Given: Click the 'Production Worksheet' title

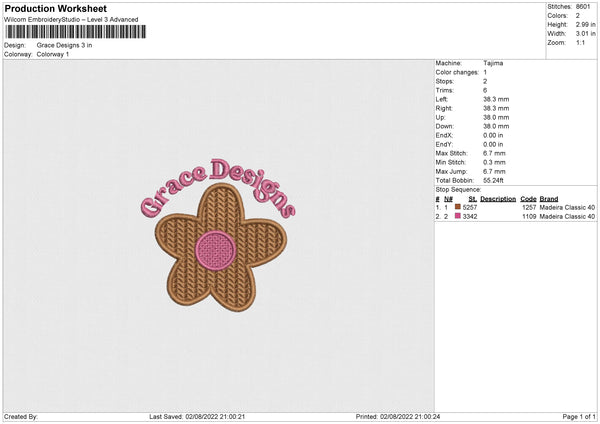Looking at the screenshot, I should (x=55, y=8).
